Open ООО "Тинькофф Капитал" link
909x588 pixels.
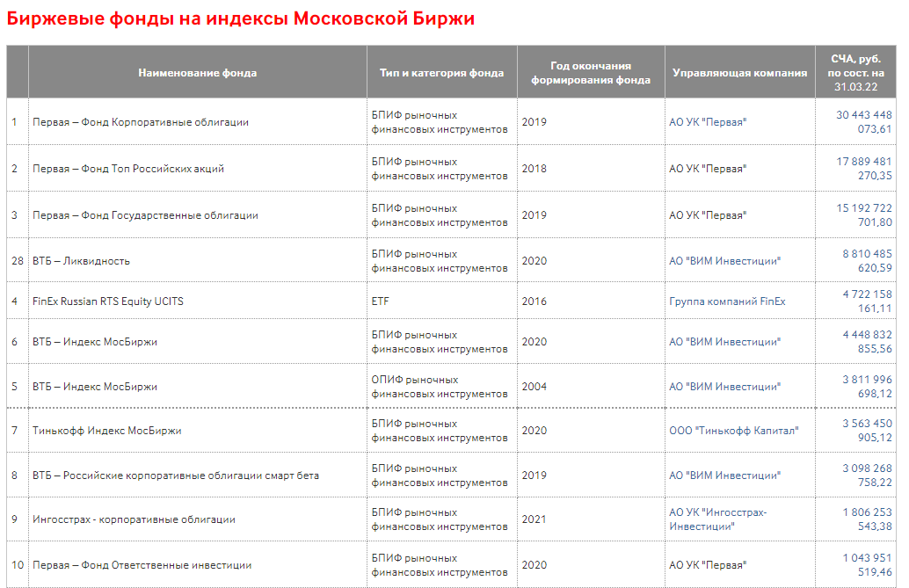click(734, 431)
